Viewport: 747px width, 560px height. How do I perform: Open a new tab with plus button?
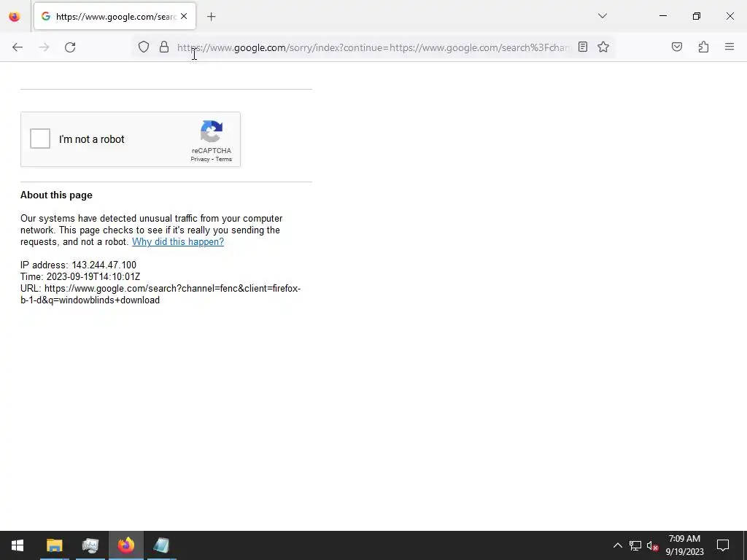pyautogui.click(x=212, y=17)
